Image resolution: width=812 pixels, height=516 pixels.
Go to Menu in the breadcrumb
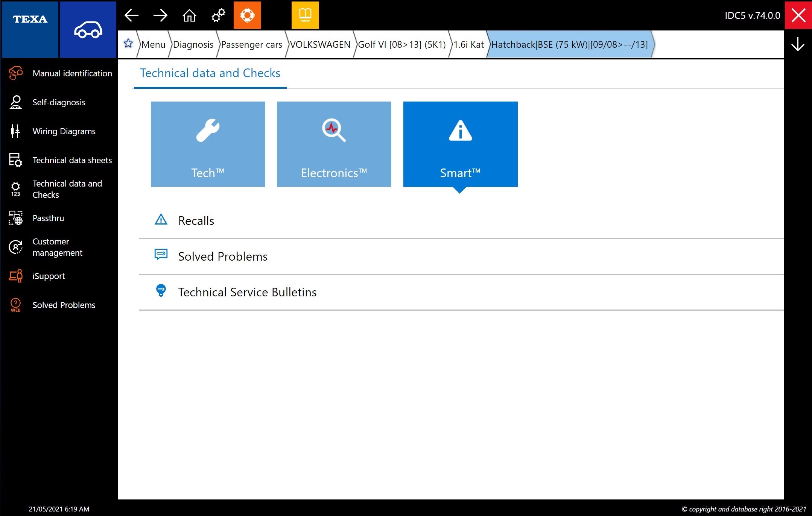pyautogui.click(x=153, y=44)
